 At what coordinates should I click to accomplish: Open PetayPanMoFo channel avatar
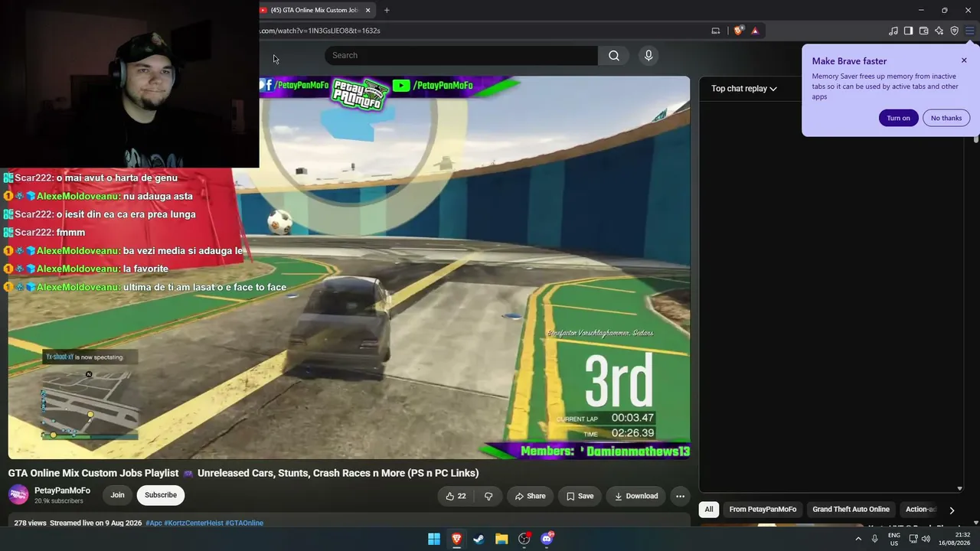pyautogui.click(x=18, y=495)
